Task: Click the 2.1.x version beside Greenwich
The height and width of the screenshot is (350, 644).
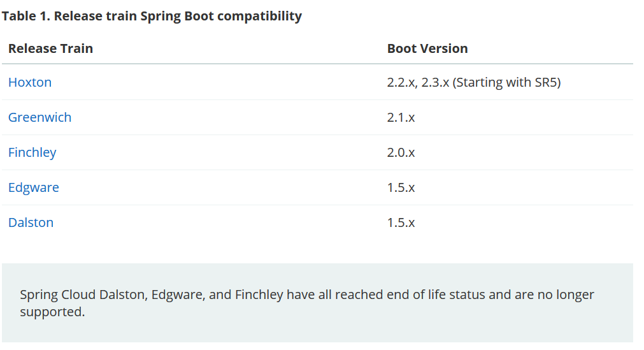Action: click(x=401, y=117)
